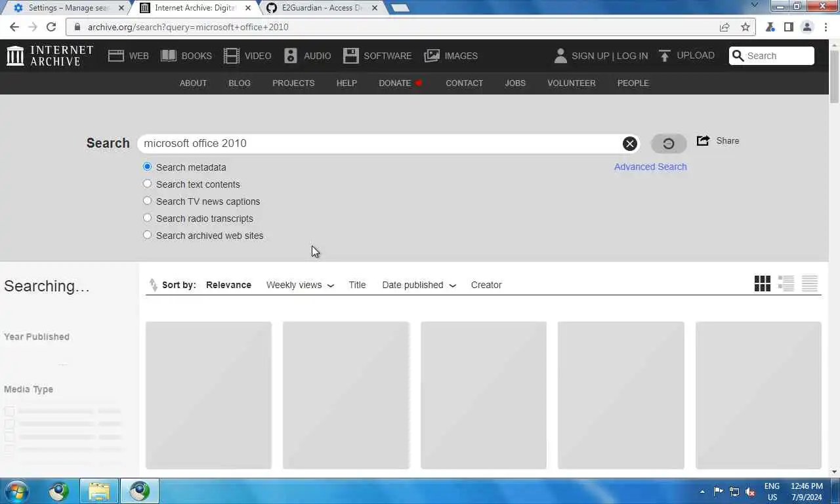Open the PROJECTS menu item
Screen dimensions: 840x504
pos(293,83)
